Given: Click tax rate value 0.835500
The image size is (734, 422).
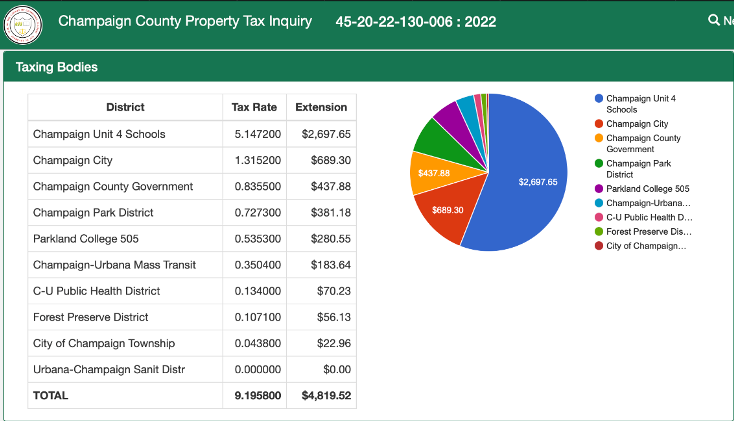Looking at the screenshot, I should point(257,186).
